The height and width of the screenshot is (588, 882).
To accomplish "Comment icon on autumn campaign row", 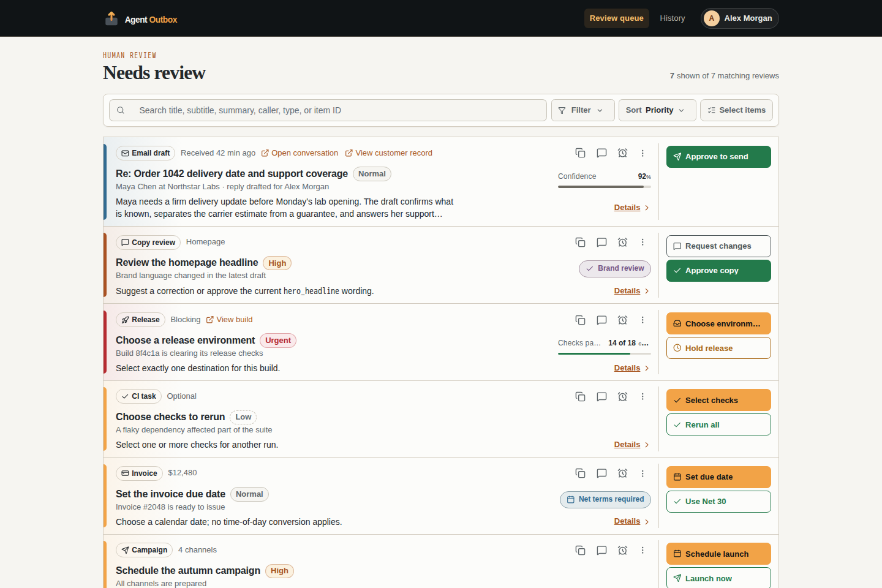I will 601,550.
